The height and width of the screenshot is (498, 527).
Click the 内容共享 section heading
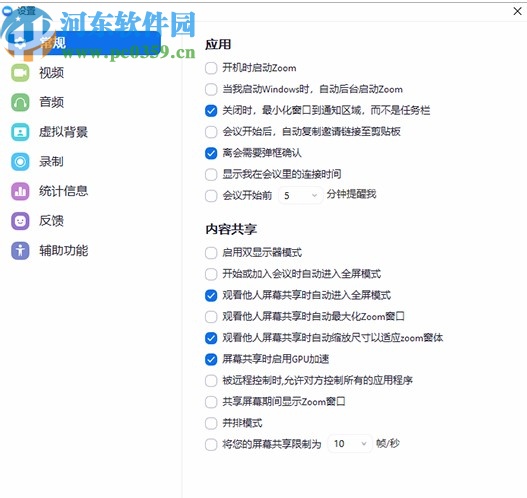[x=231, y=229]
